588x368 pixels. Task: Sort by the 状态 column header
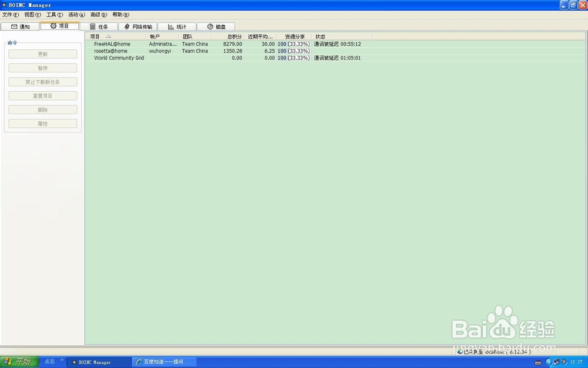342,37
